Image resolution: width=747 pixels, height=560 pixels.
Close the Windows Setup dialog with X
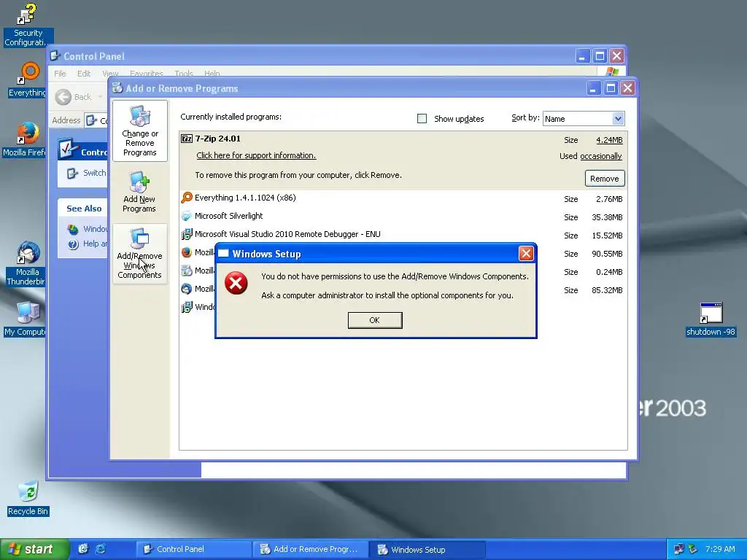[525, 253]
